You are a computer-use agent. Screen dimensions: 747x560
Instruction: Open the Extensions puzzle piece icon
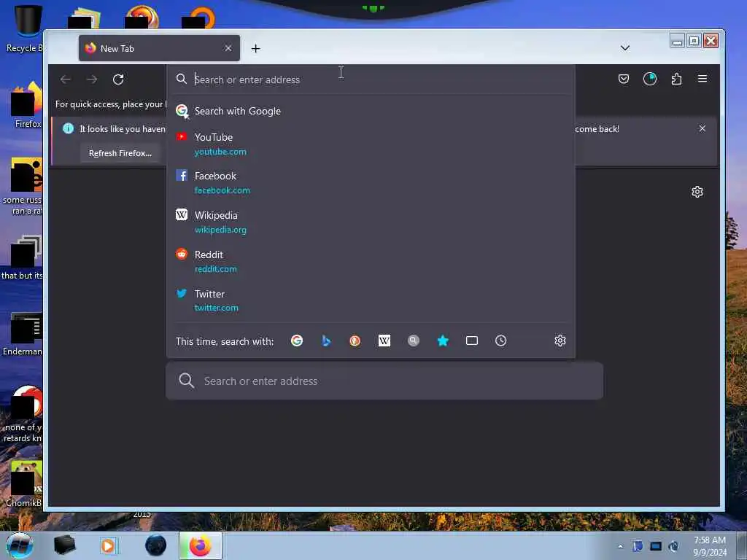coord(676,79)
